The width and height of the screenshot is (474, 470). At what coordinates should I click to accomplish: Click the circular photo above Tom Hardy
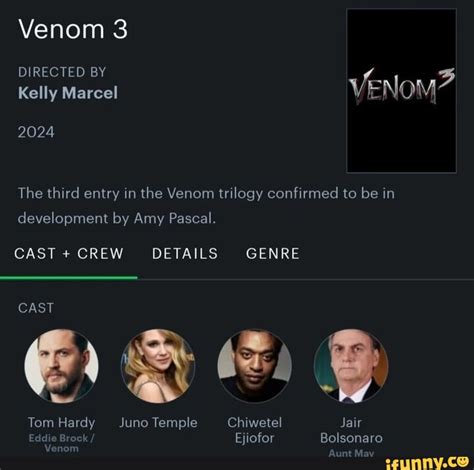coord(61,366)
